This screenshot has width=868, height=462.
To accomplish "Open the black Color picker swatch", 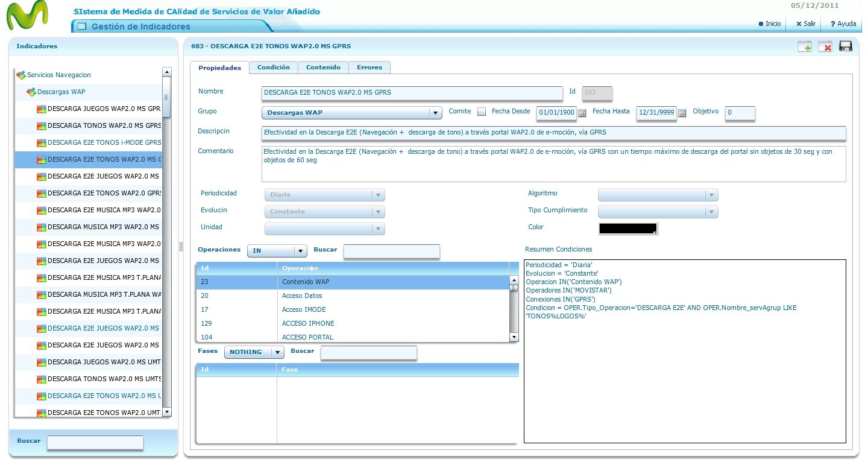I will tap(628, 229).
